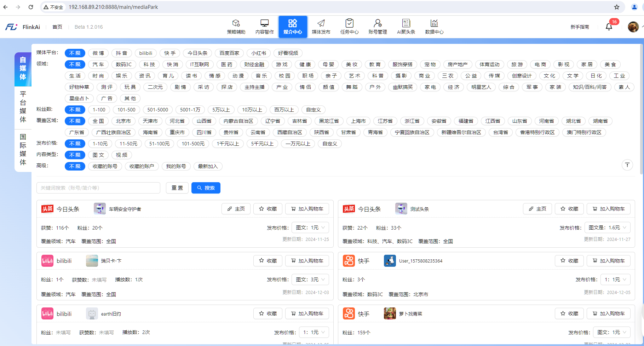Open the 媒介中心 active nav tab
644x346 pixels.
pos(293,27)
